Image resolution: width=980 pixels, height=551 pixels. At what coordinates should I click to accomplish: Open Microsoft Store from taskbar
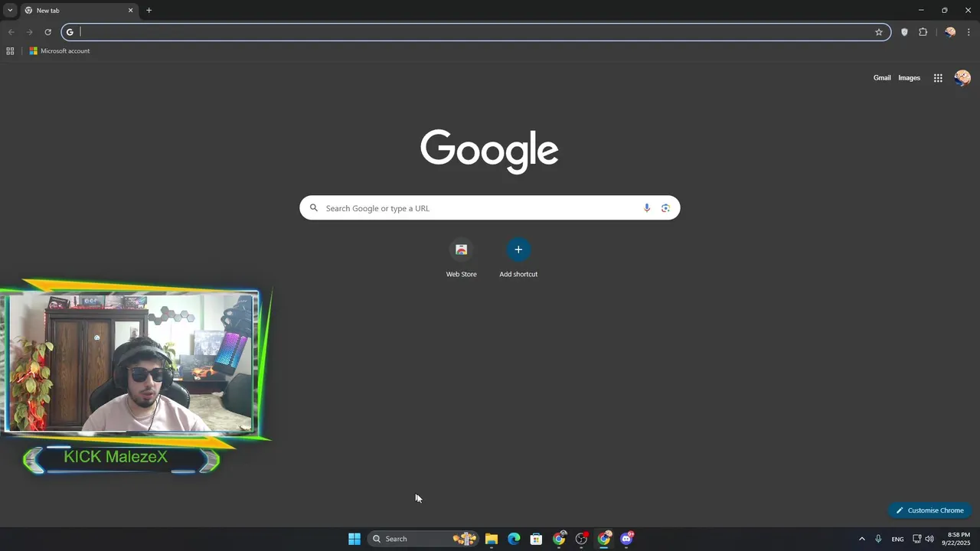point(537,539)
